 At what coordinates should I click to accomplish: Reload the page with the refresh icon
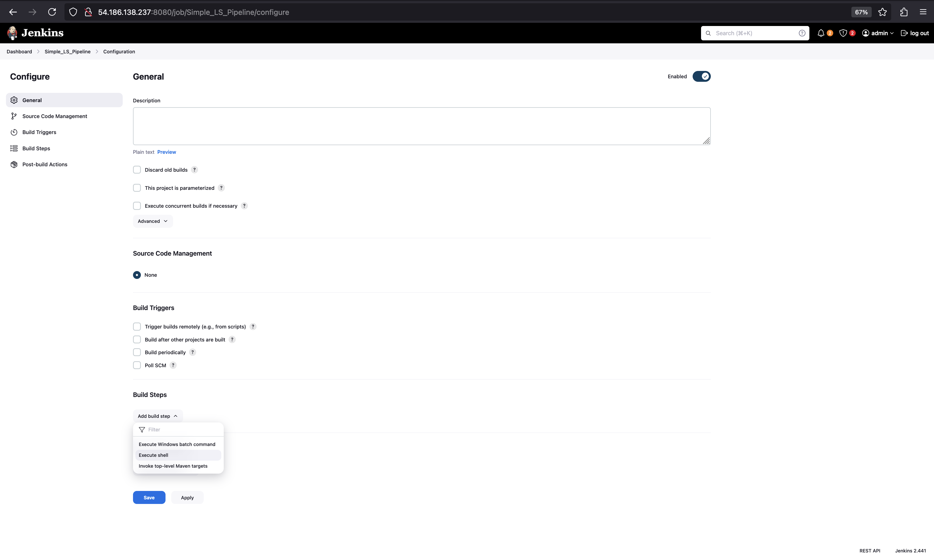pos(52,12)
